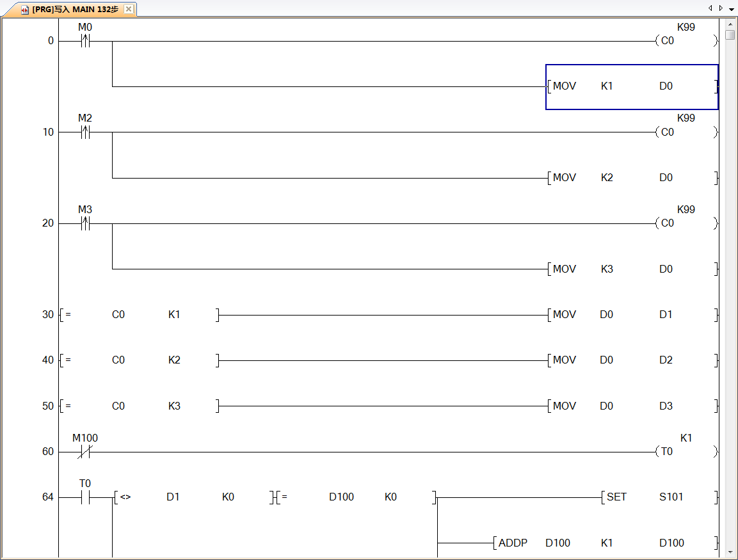738x560 pixels.
Task: Select the SET S101 instruction
Action: point(659,497)
